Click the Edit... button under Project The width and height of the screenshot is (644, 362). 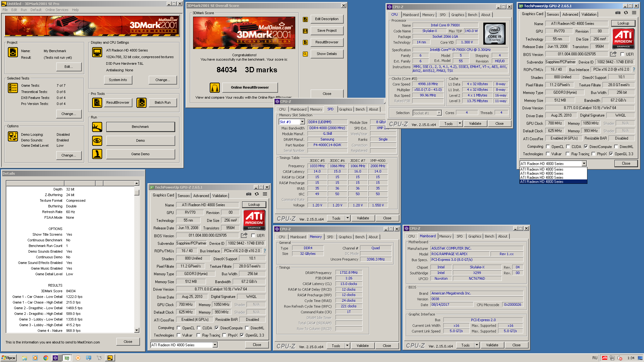pos(69,67)
